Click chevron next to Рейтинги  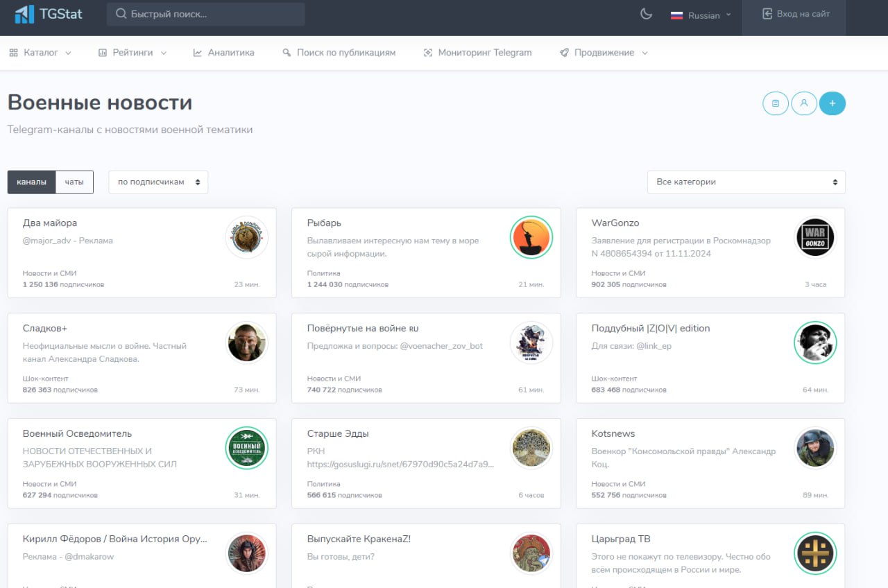(x=163, y=53)
